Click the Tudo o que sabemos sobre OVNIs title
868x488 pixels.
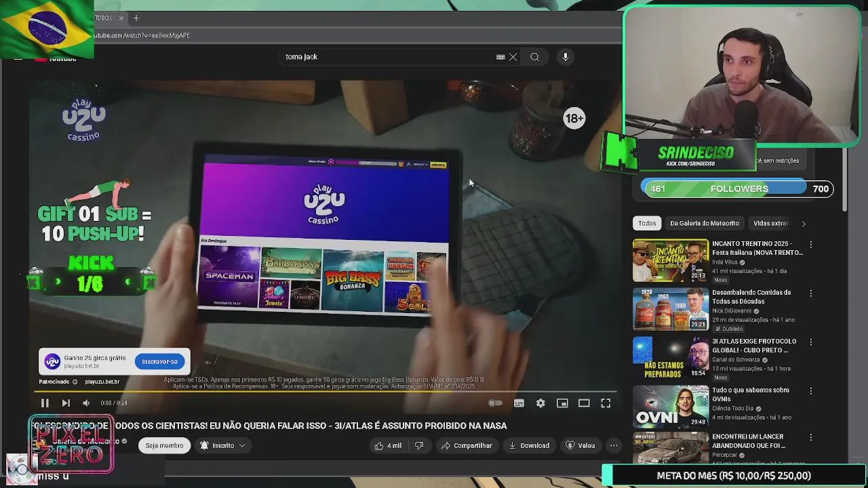[x=751, y=394]
